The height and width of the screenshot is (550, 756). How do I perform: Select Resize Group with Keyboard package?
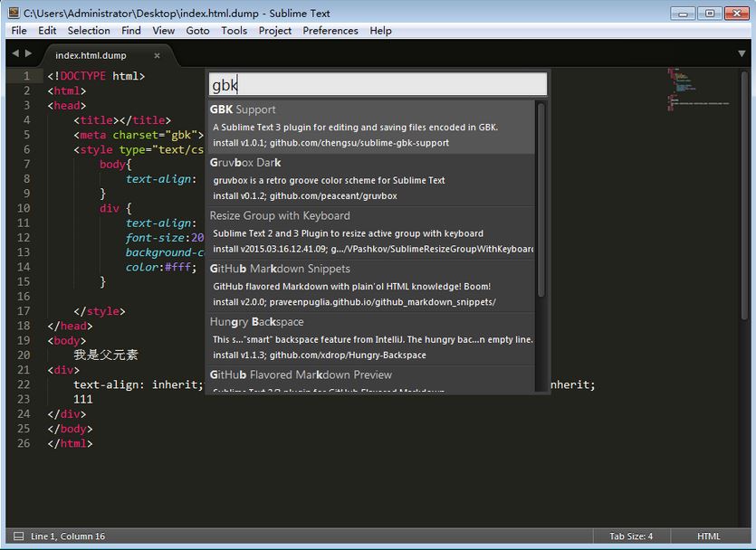(x=371, y=232)
